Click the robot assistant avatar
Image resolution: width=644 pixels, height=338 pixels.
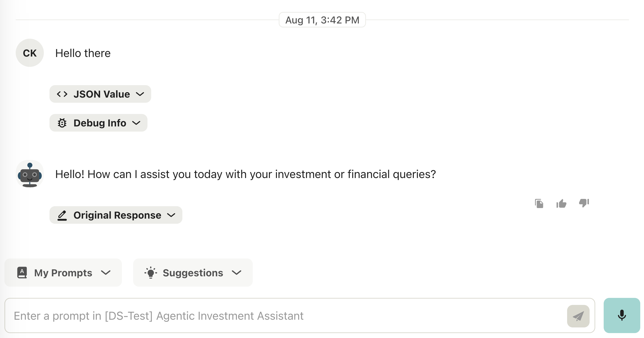pyautogui.click(x=30, y=174)
